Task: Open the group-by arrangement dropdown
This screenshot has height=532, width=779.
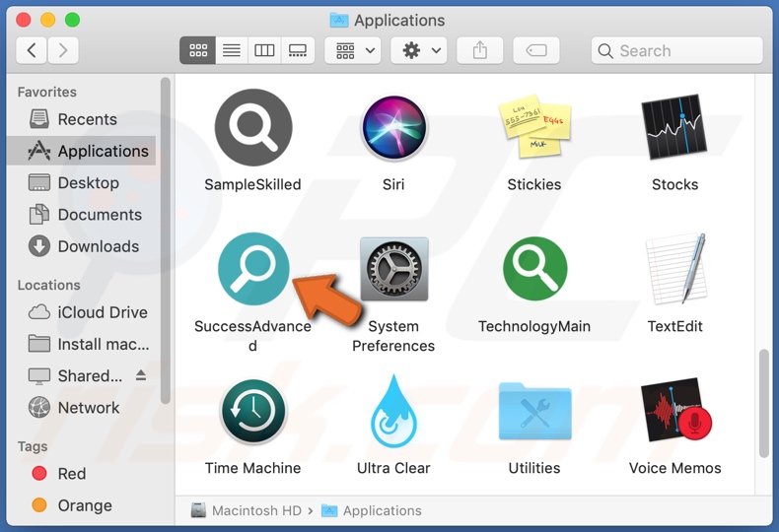Action: point(353,50)
